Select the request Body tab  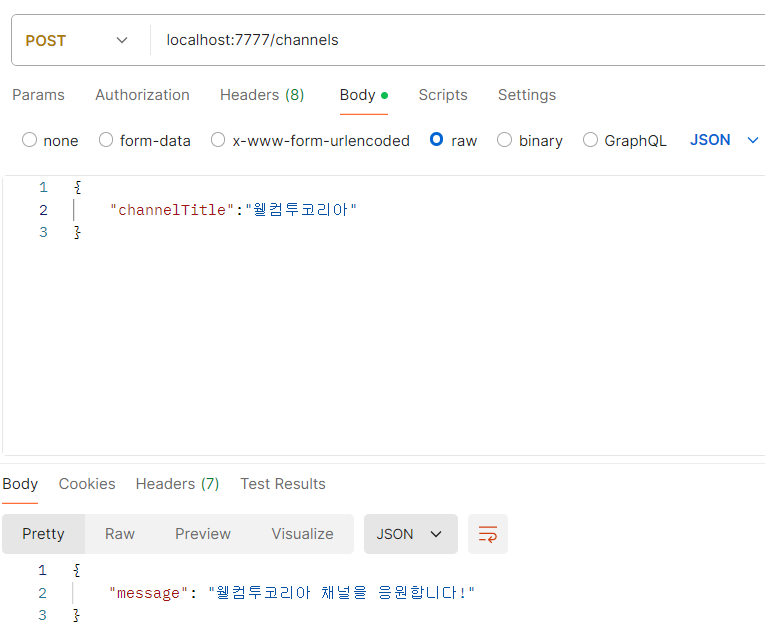(x=363, y=95)
